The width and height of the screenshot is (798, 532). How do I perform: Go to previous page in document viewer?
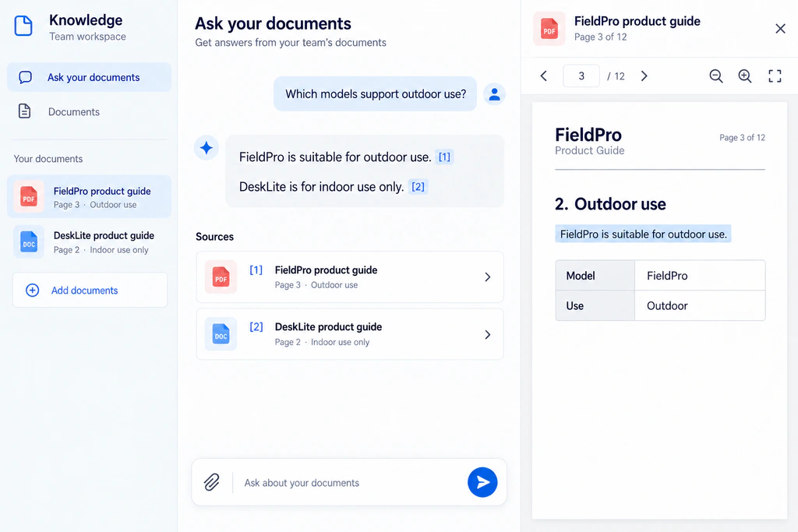(x=543, y=76)
